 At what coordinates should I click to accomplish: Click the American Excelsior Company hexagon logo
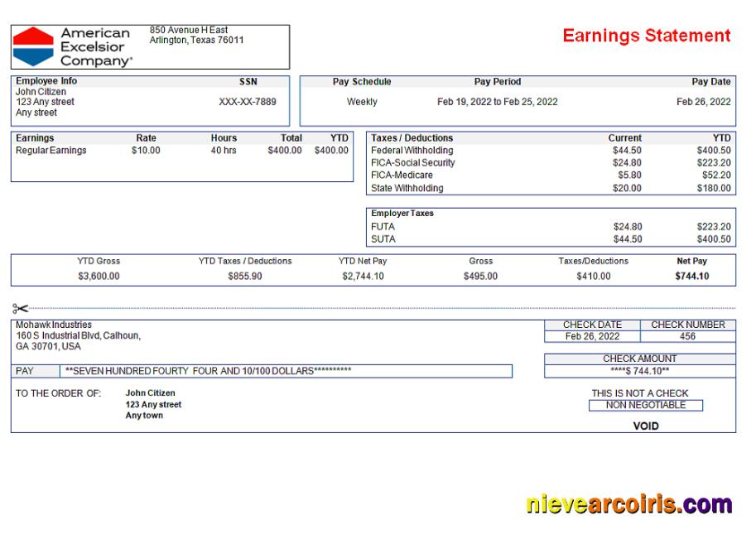(33, 46)
